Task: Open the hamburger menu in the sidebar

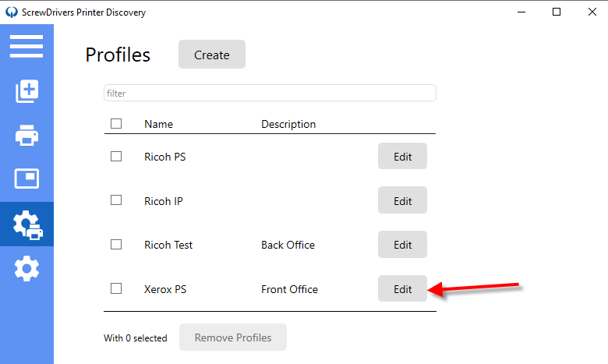Action: [27, 46]
